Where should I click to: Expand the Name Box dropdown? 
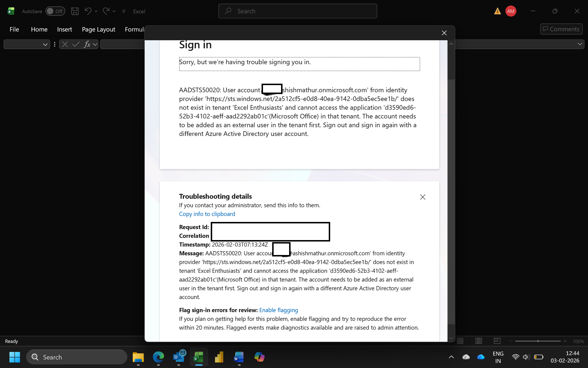click(45, 45)
